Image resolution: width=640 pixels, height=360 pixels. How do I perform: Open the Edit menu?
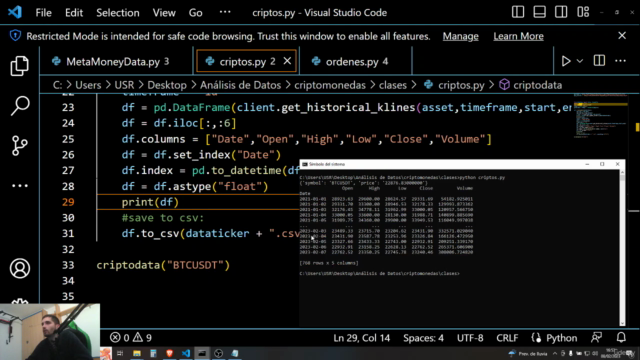coord(74,13)
